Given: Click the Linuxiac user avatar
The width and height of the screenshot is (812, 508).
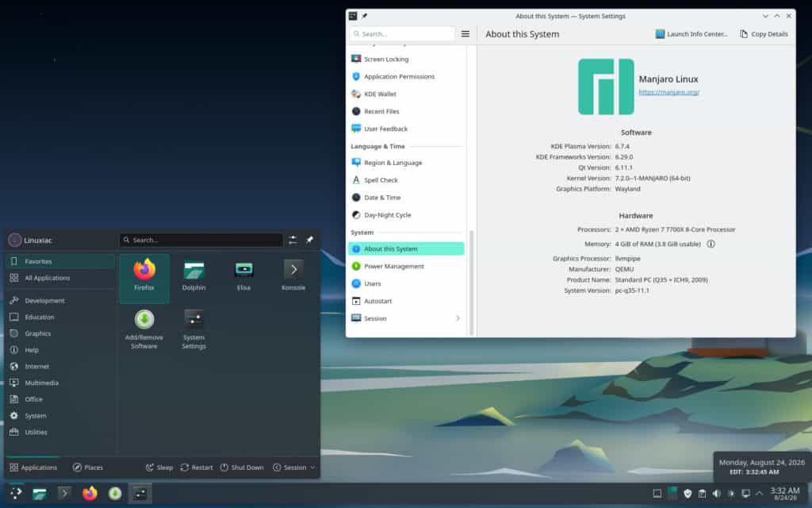Looking at the screenshot, I should pyautogui.click(x=15, y=240).
